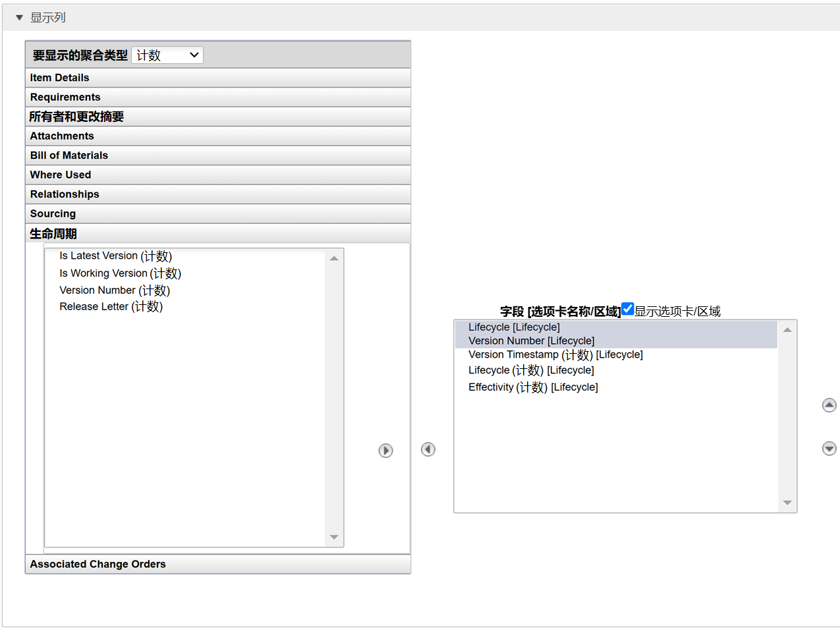Collapse the 生命周期 section header

218,234
